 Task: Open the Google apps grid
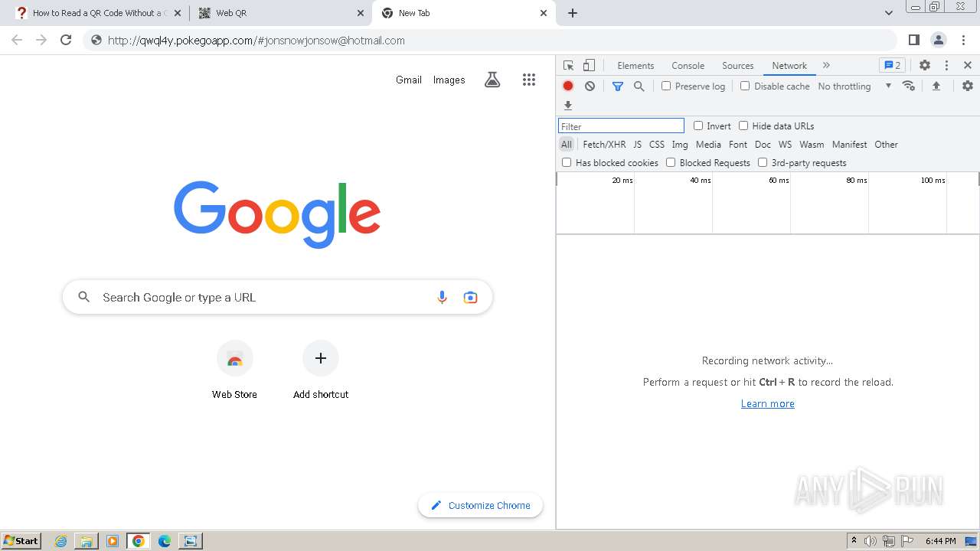[x=529, y=80]
